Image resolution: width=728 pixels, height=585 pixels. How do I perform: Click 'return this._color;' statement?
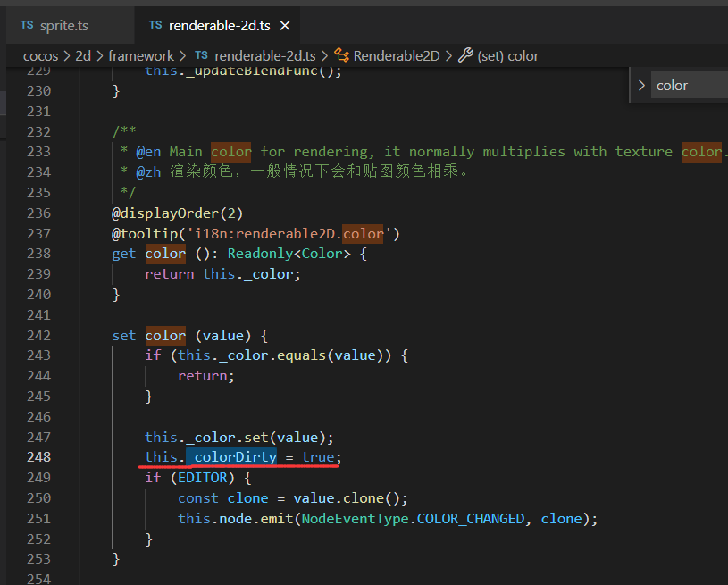click(x=222, y=274)
